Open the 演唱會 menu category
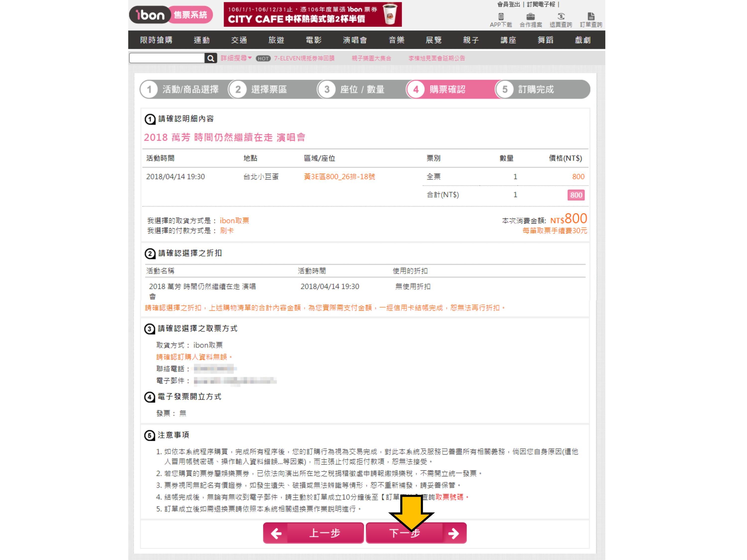This screenshot has width=747, height=560. click(355, 40)
